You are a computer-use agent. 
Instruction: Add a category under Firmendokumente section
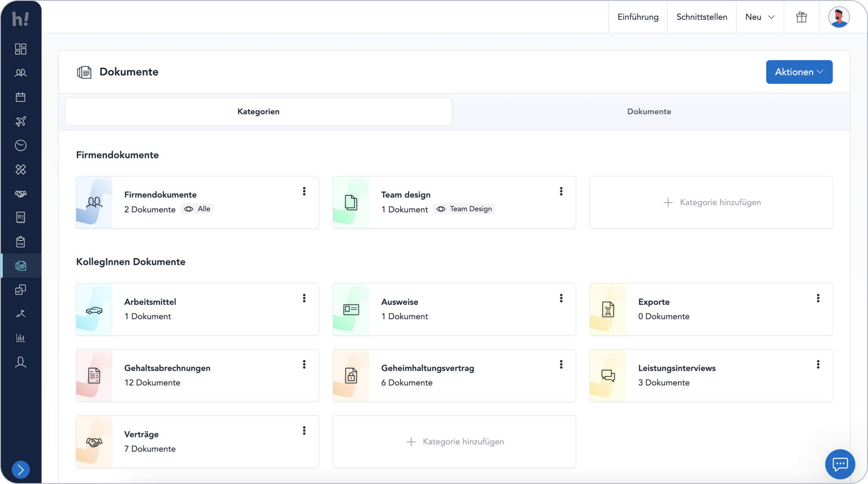[x=711, y=202]
